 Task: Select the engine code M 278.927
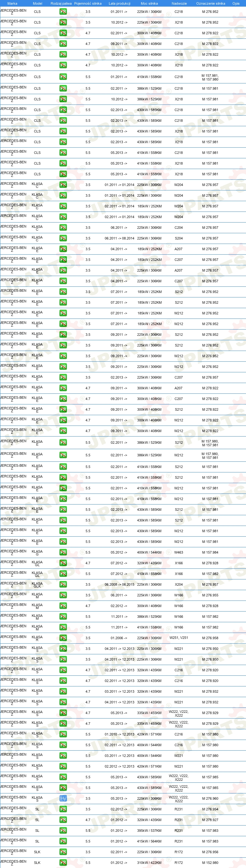click(x=210, y=820)
